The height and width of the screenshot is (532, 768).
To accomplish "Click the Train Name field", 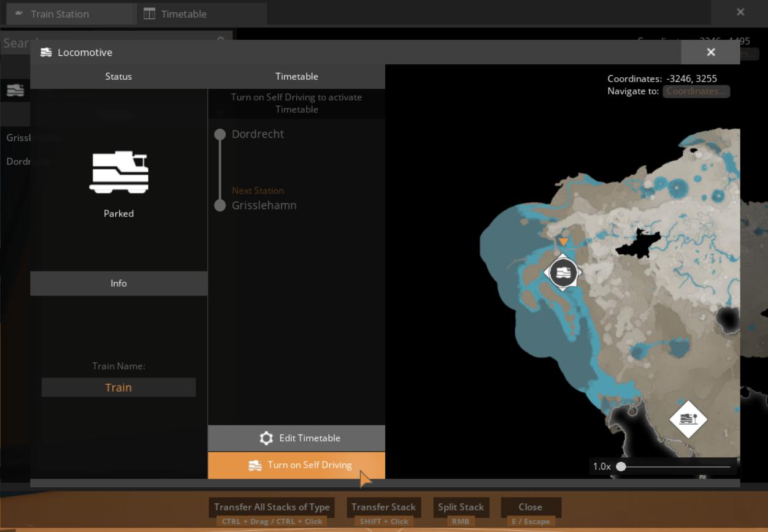I will coord(118,387).
